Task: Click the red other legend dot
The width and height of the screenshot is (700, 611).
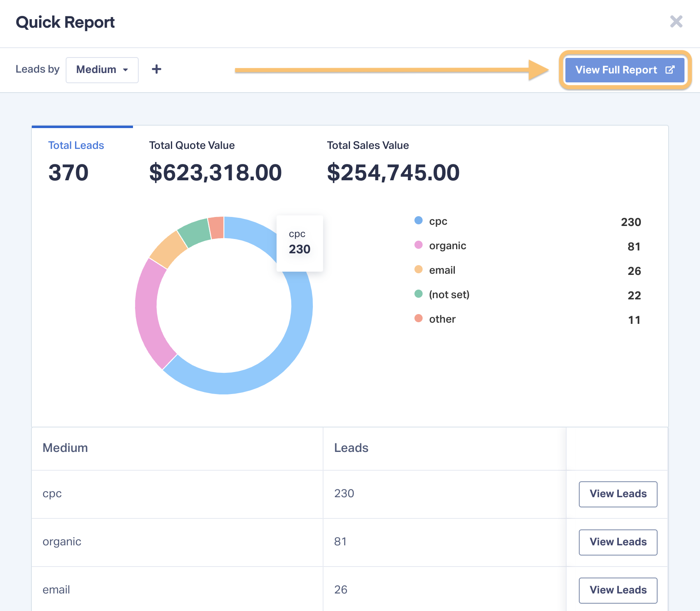Action: (x=419, y=319)
